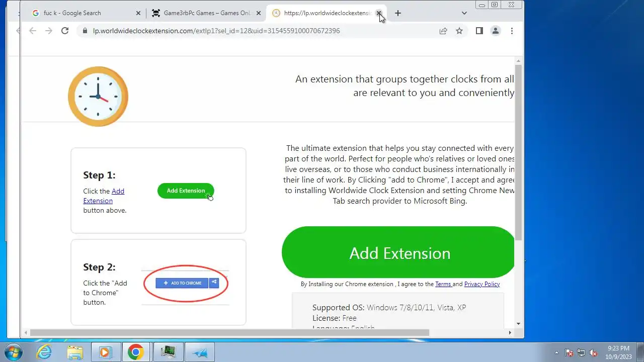Reload the current page

(65, 31)
